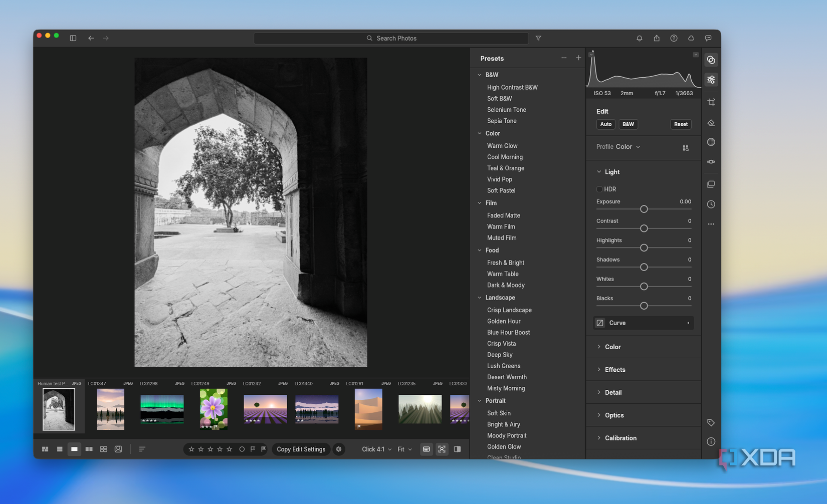Open cloud sync status icon
827x504 pixels.
click(x=691, y=38)
